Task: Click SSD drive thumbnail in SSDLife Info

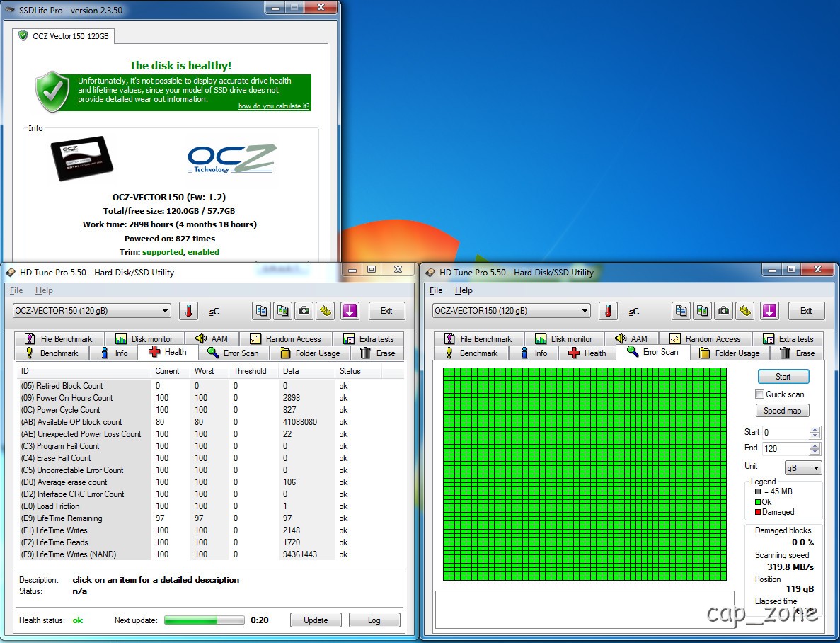Action: 82,158
